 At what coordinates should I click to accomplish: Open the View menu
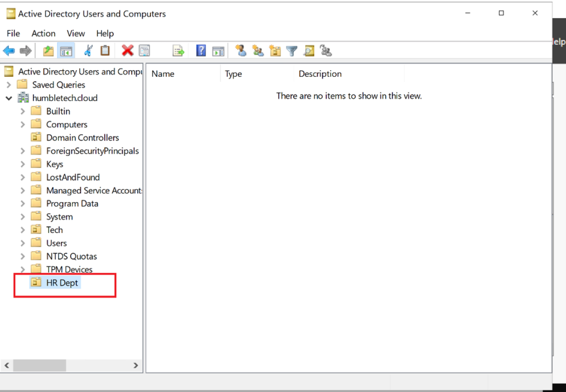(76, 34)
